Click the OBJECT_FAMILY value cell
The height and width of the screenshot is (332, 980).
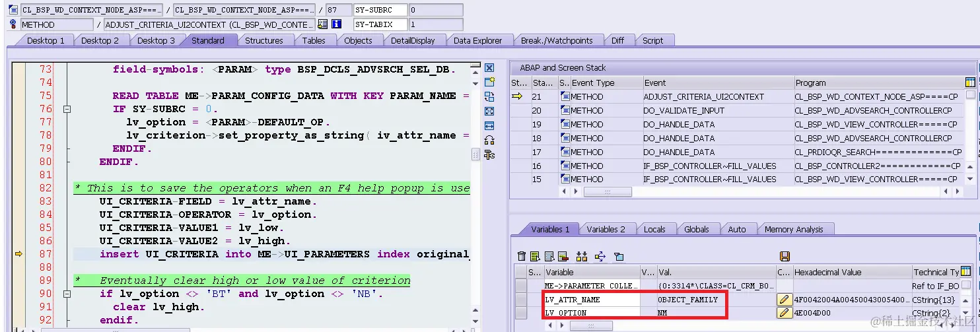click(716, 300)
